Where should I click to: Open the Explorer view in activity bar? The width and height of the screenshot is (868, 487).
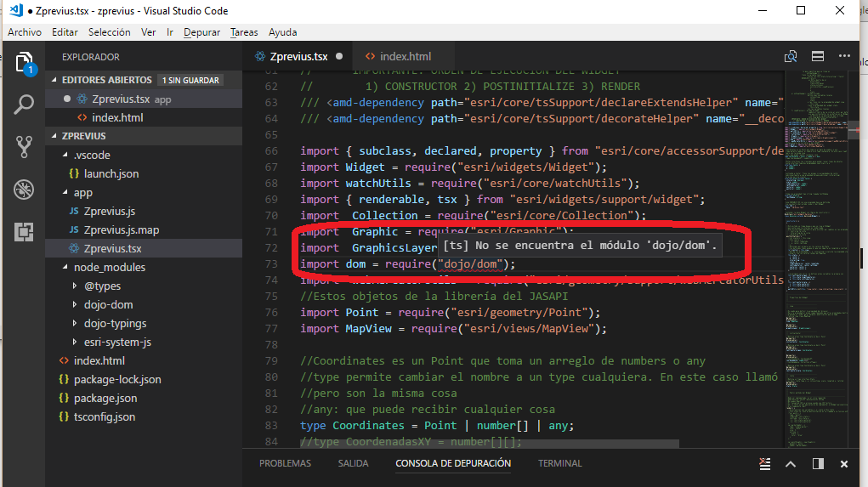pyautogui.click(x=25, y=63)
